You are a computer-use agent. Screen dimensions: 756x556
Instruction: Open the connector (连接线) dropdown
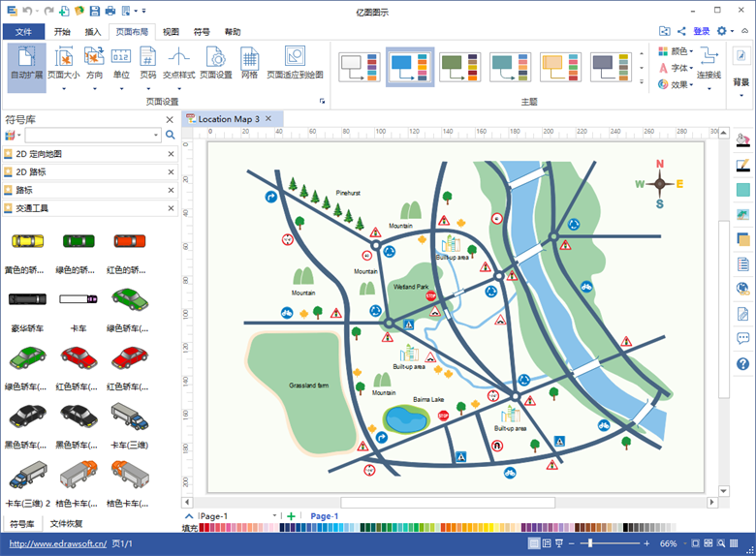pos(709,68)
